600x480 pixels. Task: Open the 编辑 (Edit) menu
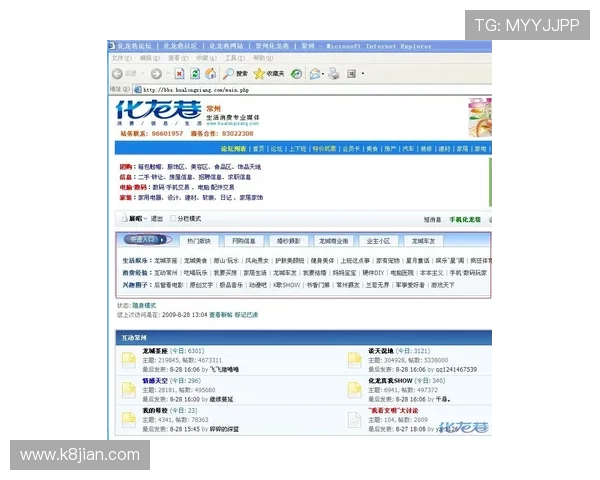[150, 58]
